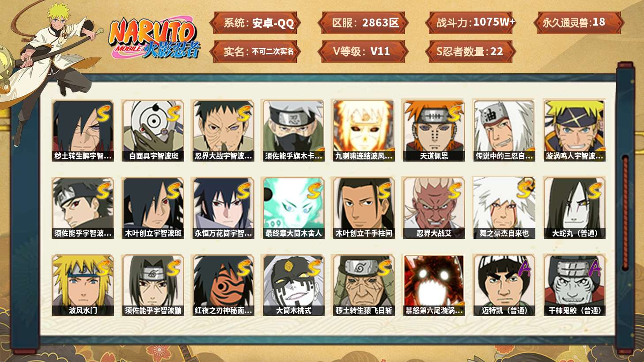Click the S忍者数量: 22 banner
Image resolution: width=644 pixels, height=362 pixels.
point(470,52)
